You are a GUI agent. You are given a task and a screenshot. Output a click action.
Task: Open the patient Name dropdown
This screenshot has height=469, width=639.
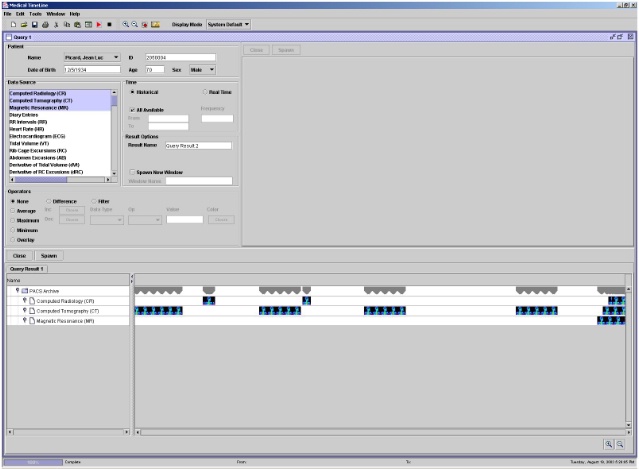click(117, 57)
